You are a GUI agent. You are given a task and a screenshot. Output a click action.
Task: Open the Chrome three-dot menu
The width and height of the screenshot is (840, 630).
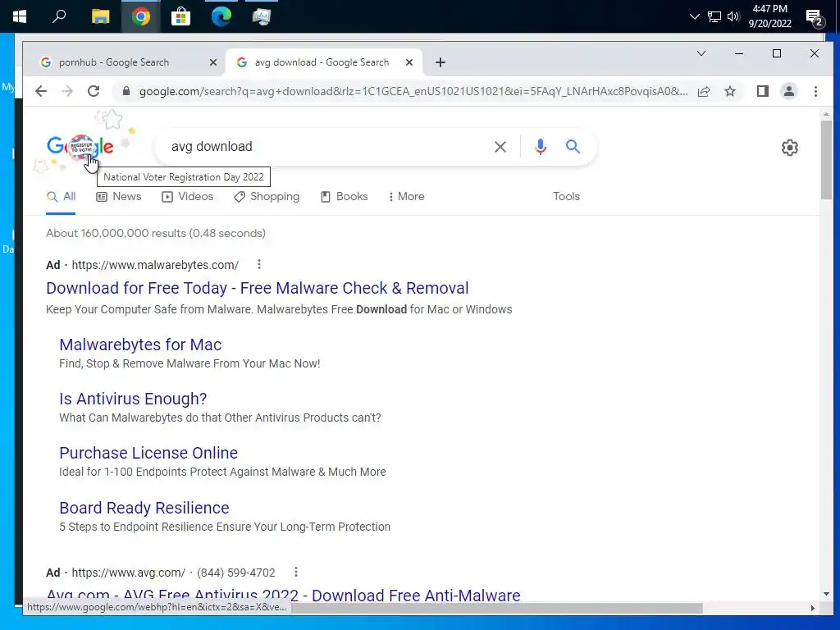tap(815, 91)
